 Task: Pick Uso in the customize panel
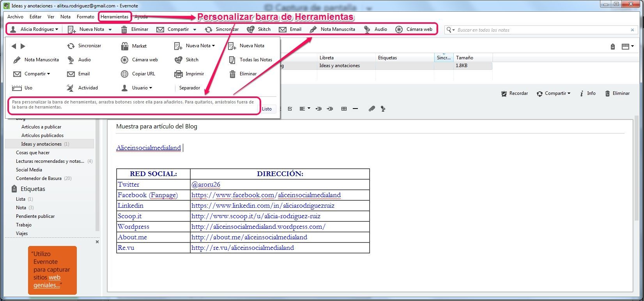[22, 88]
